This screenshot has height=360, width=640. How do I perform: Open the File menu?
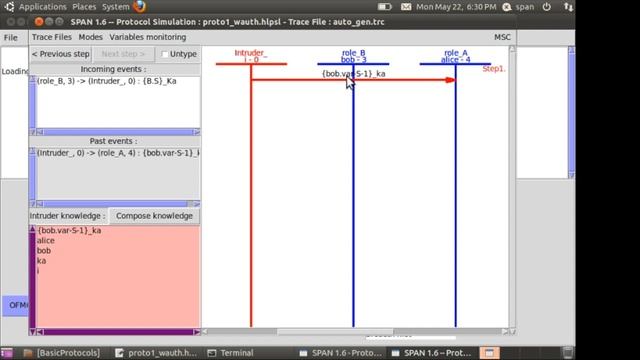[x=11, y=38]
